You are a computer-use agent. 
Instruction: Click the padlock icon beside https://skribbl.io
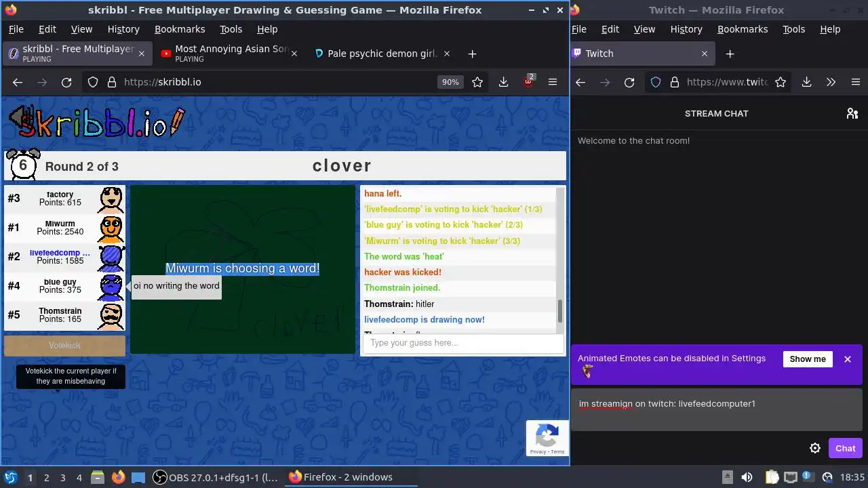112,82
